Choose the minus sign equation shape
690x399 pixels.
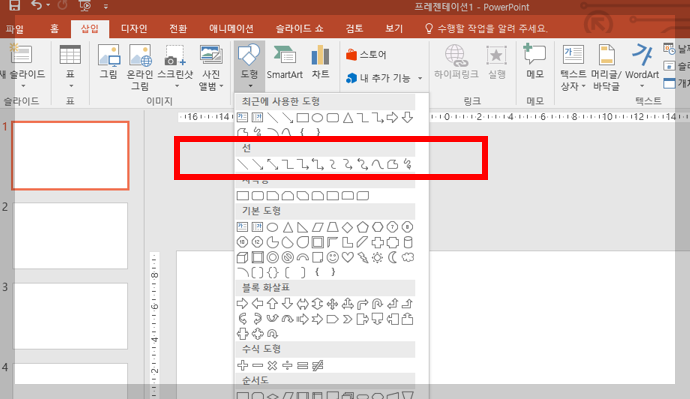pyautogui.click(x=257, y=365)
